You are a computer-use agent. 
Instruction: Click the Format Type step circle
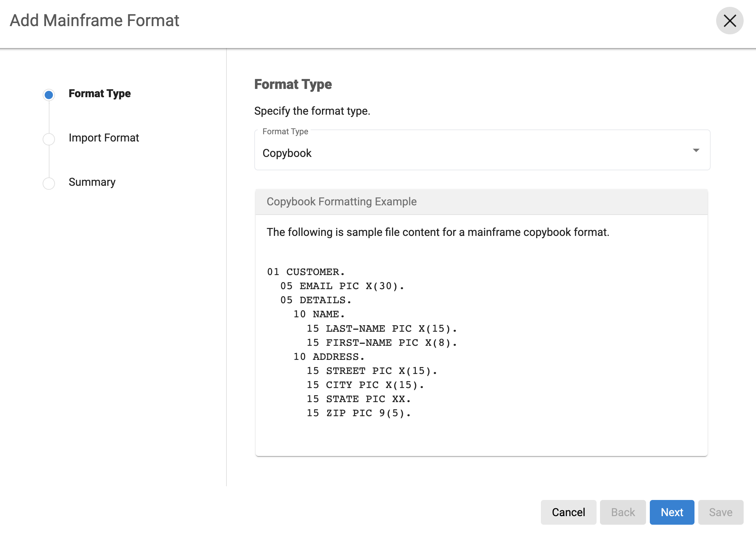pos(49,95)
